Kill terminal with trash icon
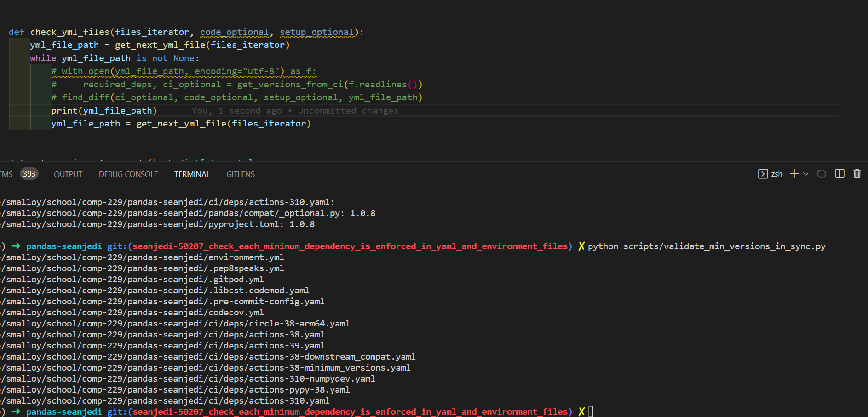 [857, 174]
